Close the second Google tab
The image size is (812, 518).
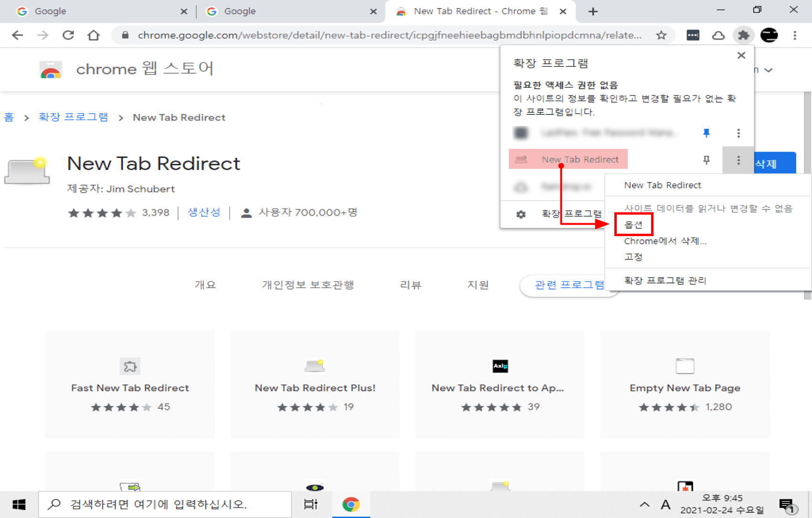tap(373, 11)
